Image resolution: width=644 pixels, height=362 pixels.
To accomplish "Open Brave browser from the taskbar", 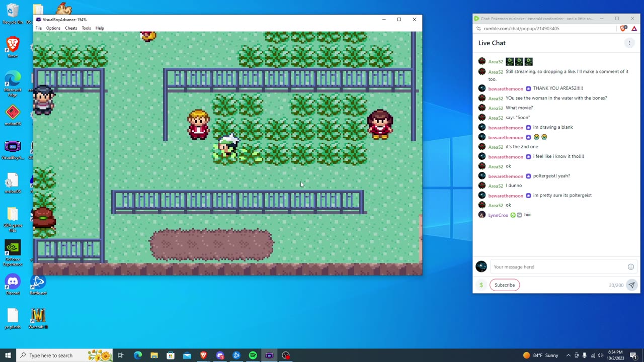I will coord(203,355).
